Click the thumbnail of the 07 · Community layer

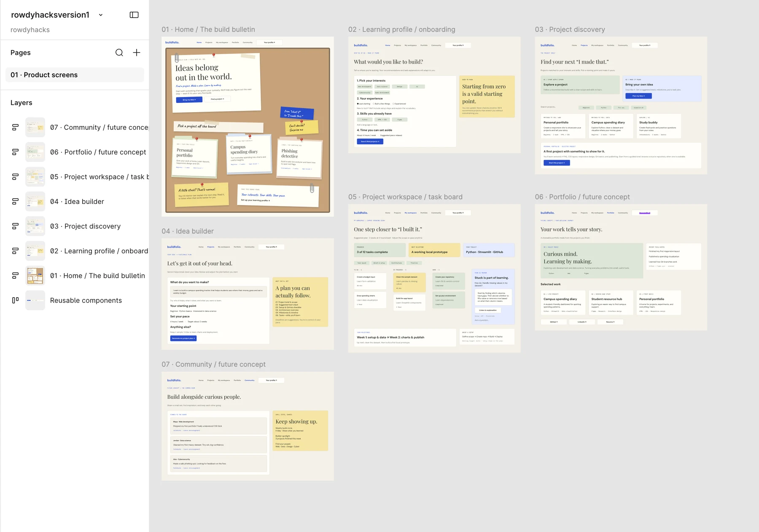pyautogui.click(x=35, y=127)
